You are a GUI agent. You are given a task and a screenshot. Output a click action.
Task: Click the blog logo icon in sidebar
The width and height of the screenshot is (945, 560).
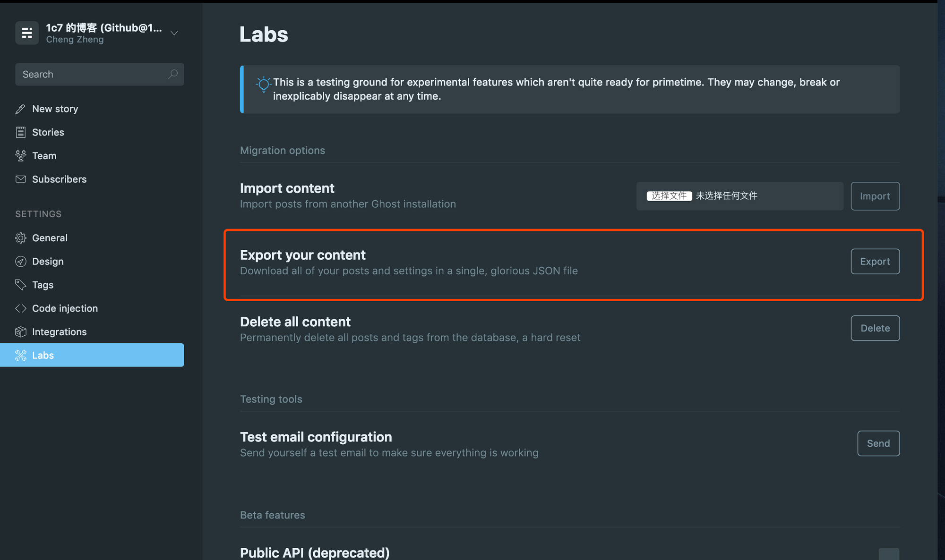point(27,33)
